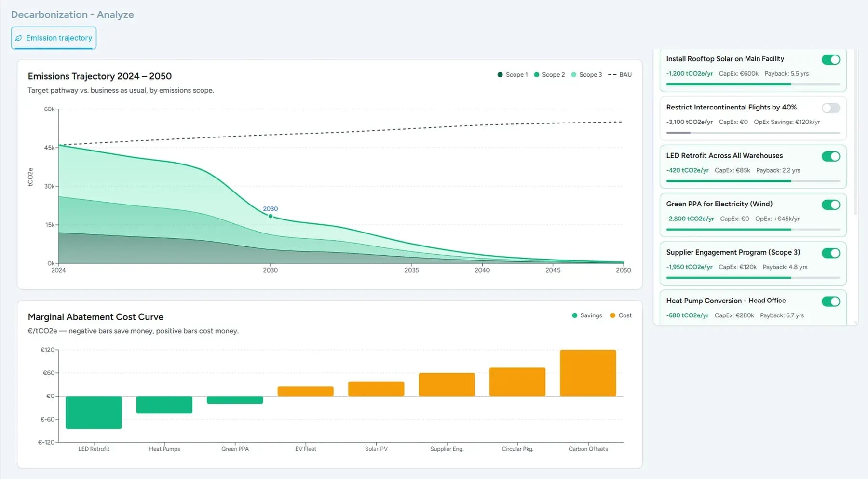Click the Solar PV cost bar
Viewport: 868px width, 479px height.
coord(376,389)
